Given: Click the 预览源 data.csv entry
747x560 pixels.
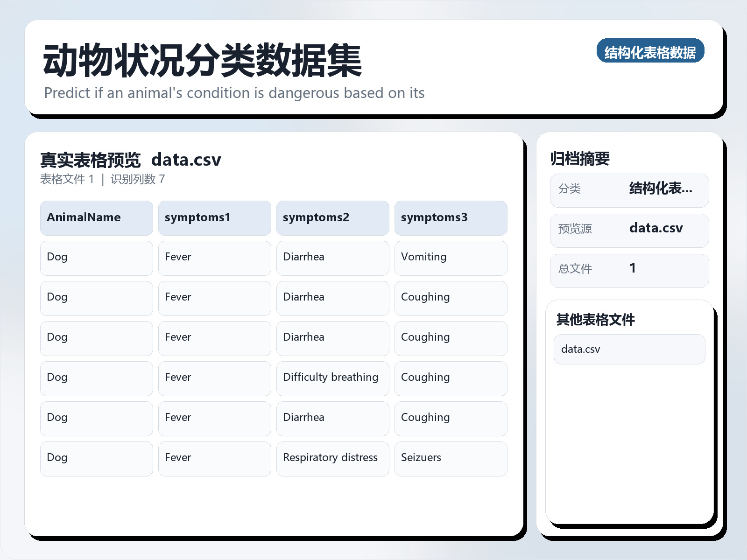Looking at the screenshot, I should 656,229.
